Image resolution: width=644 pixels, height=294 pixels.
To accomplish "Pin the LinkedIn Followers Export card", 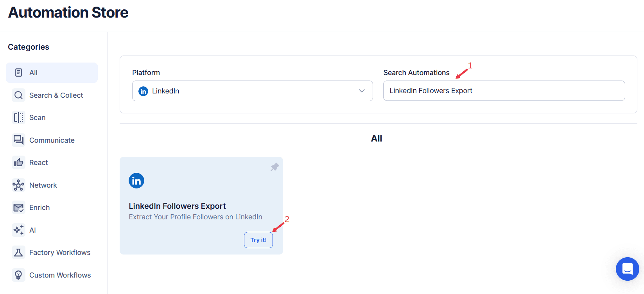I will coord(274,167).
